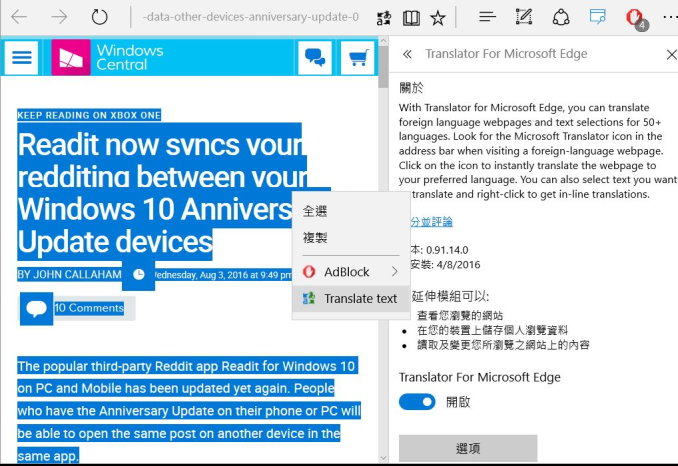Viewport: 678px width, 466px height.
Task: Click the comments speech bubble icon
Action: (36, 309)
